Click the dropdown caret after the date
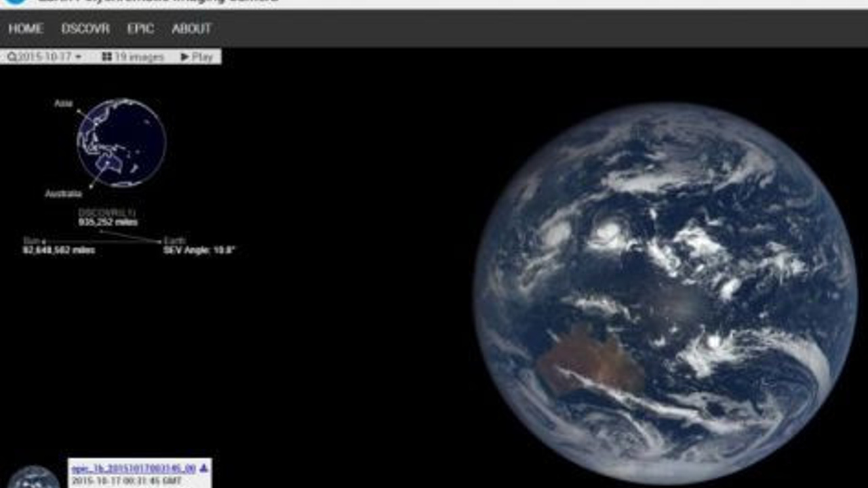This screenshot has height=488, width=868. 79,57
